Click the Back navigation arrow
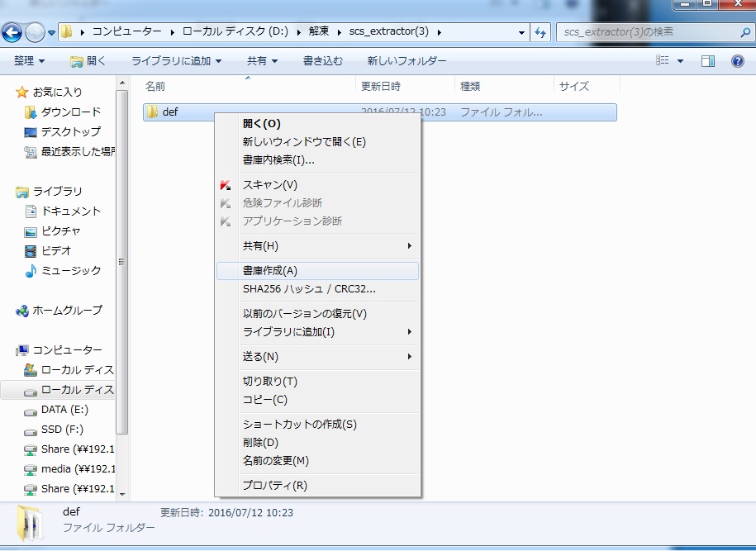Screen dimensions: 756x551 tap(12, 32)
